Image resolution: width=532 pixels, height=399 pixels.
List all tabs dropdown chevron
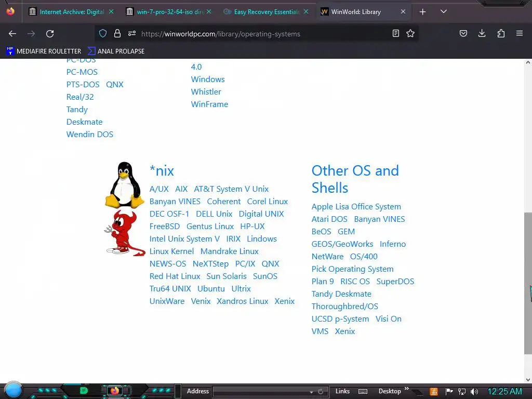coord(444,11)
